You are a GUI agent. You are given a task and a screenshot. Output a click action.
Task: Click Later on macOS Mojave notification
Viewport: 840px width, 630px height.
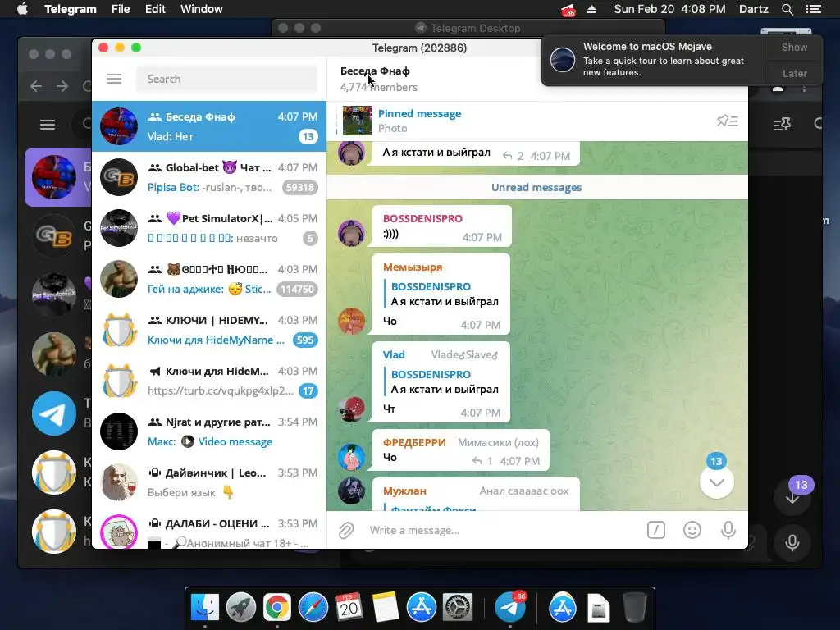pos(794,73)
